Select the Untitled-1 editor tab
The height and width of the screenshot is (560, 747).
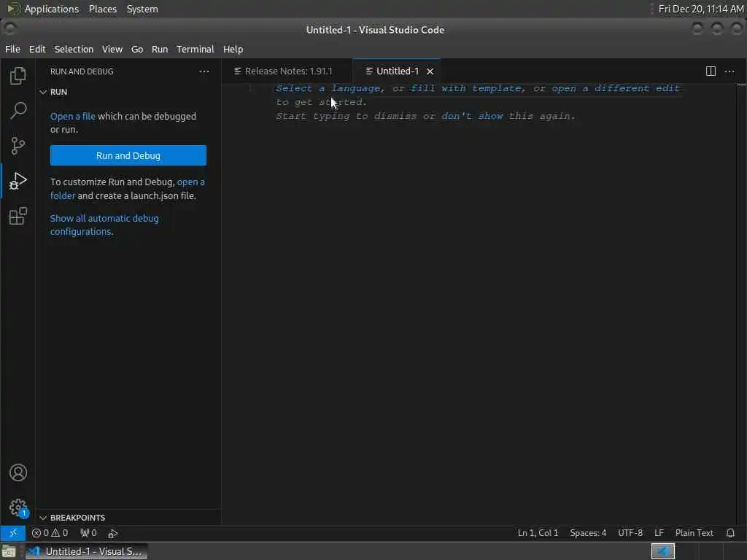pos(396,71)
